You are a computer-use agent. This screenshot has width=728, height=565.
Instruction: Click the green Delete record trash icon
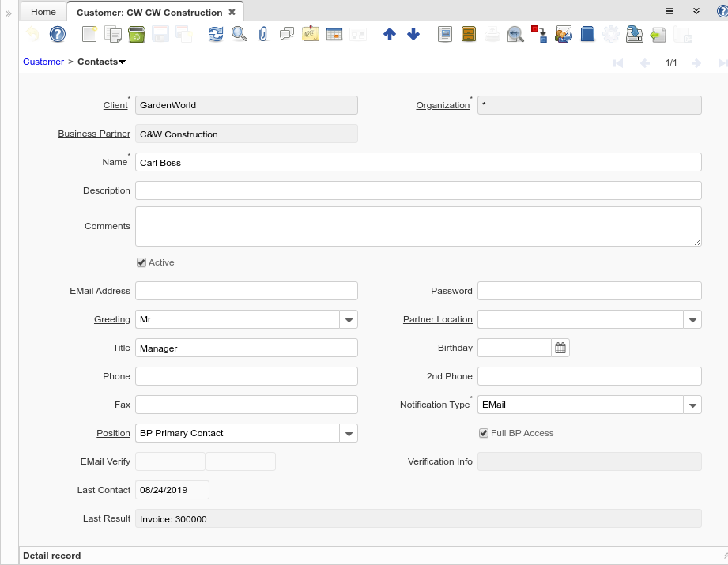click(136, 34)
